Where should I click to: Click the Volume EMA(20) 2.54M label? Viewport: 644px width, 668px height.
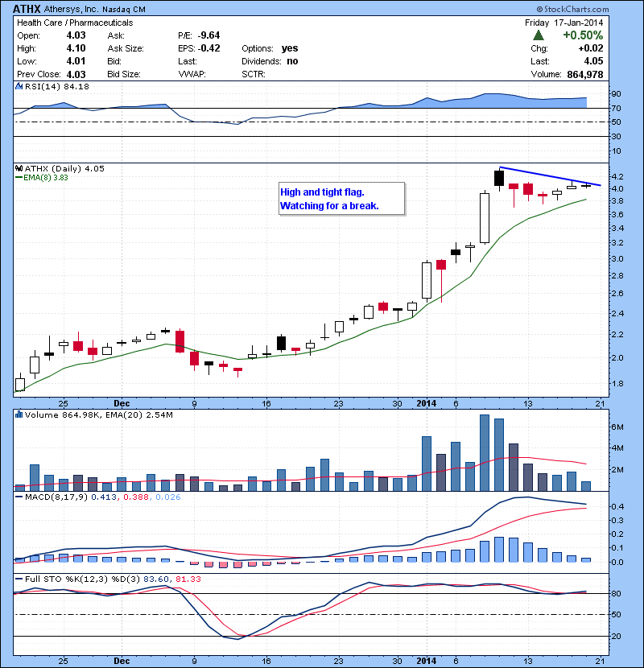138,415
